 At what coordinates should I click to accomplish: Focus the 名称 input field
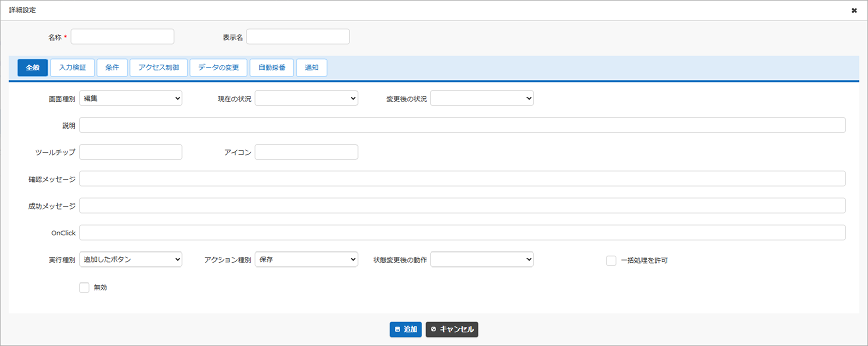click(x=122, y=37)
